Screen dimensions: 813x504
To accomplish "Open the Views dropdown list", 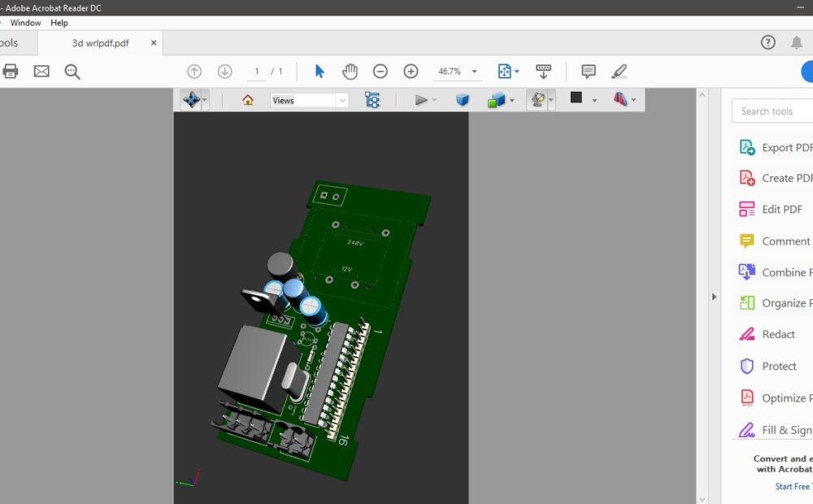I will [x=342, y=101].
